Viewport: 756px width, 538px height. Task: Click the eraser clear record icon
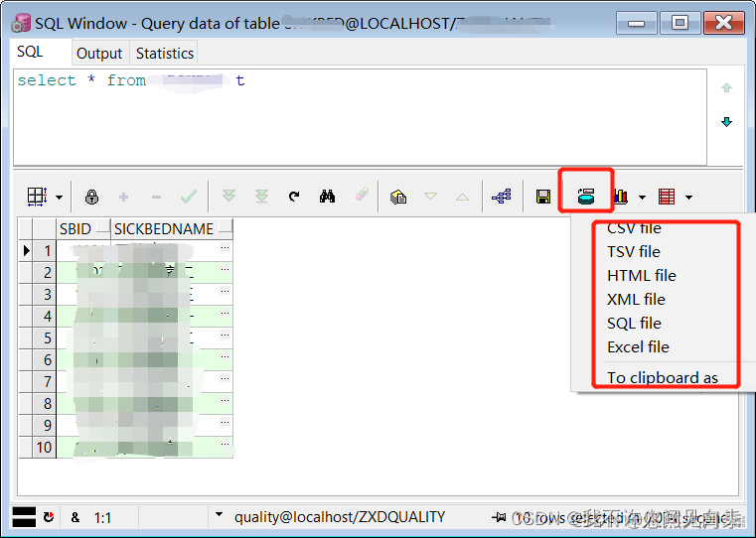click(362, 195)
